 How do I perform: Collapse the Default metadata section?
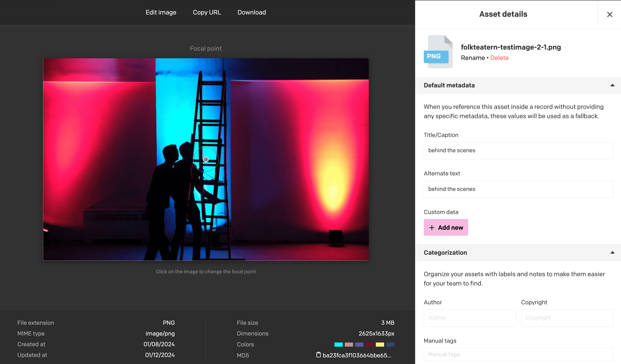(612, 85)
